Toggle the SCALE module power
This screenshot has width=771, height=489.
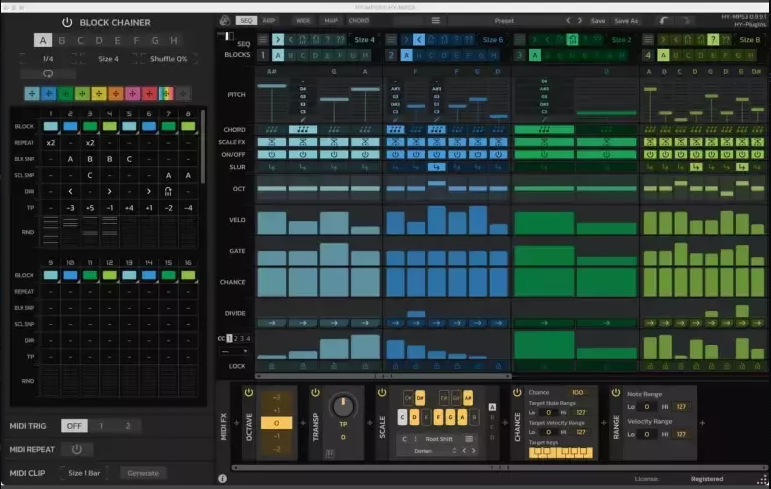coord(382,393)
